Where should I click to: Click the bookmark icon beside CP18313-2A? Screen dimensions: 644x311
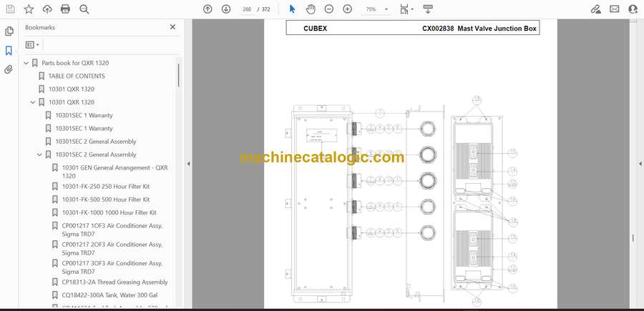point(54,282)
